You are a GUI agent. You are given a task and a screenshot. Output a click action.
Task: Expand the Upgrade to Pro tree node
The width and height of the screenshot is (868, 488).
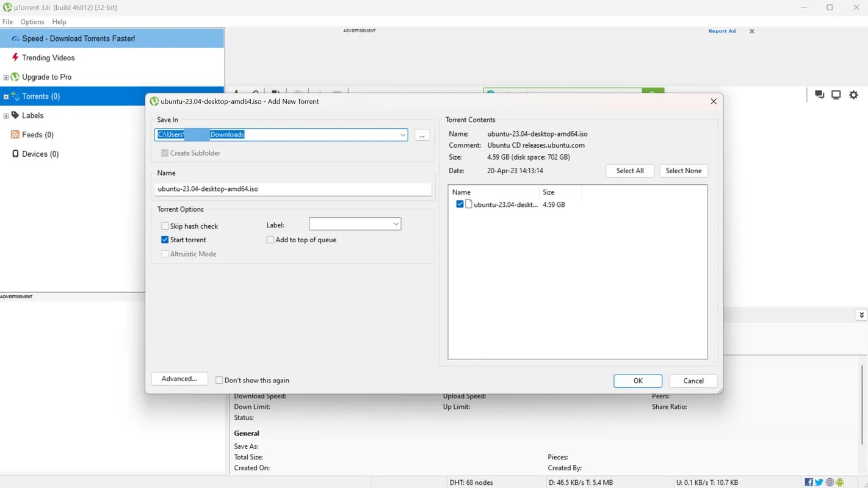point(6,77)
